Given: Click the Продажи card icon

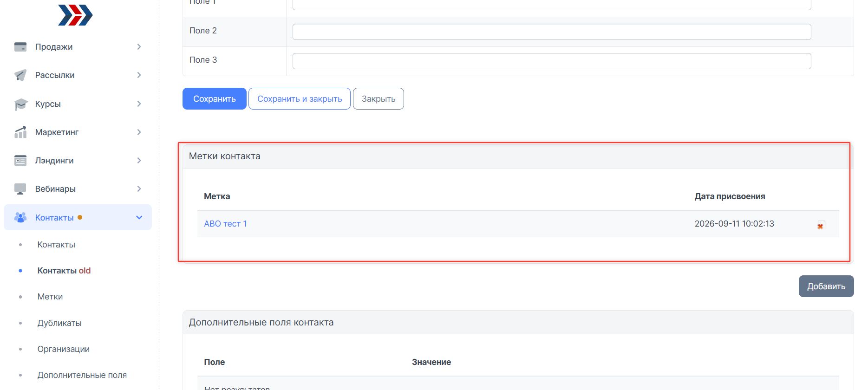Looking at the screenshot, I should coord(20,47).
